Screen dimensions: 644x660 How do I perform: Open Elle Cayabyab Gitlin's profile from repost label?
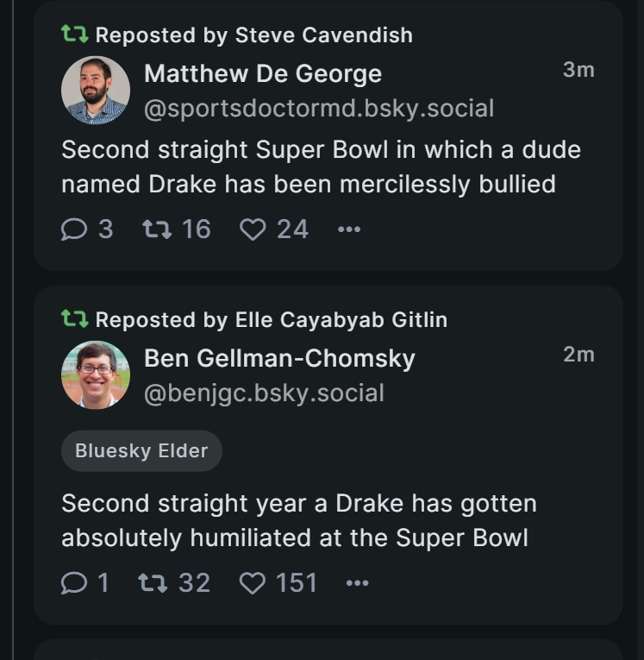click(341, 320)
